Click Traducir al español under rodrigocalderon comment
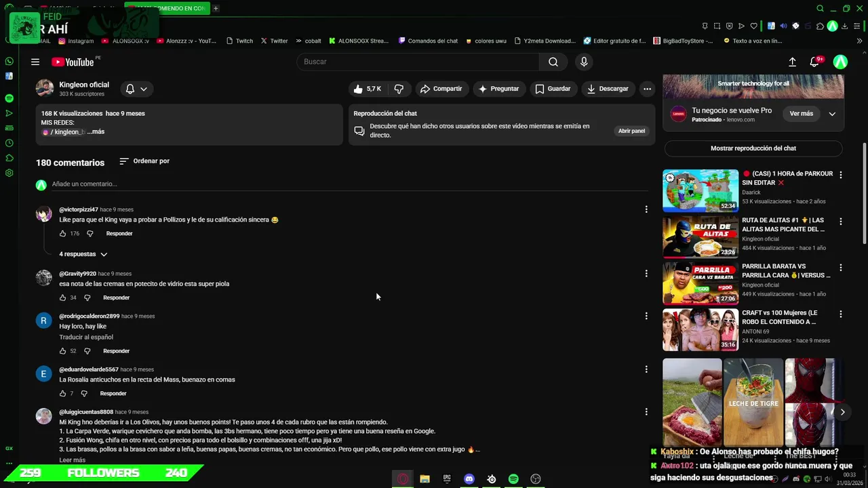The width and height of the screenshot is (868, 488). tap(86, 337)
